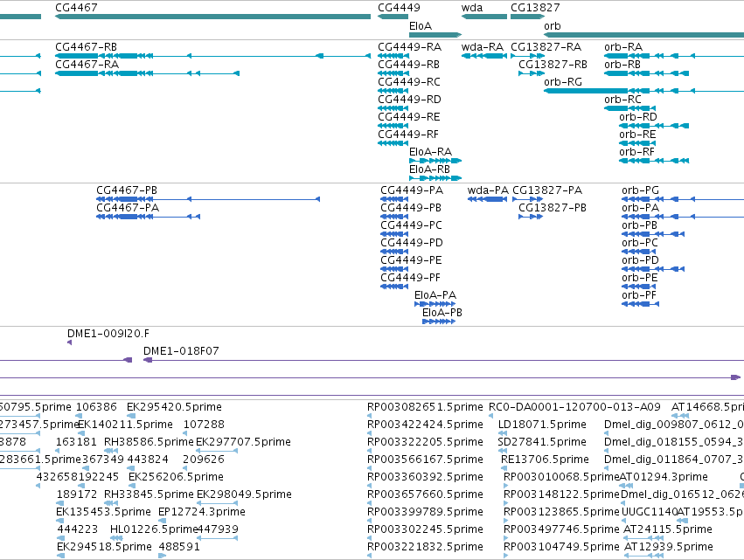Click the orb gene label
Viewport: 744px width, 560px height.
tap(552, 26)
